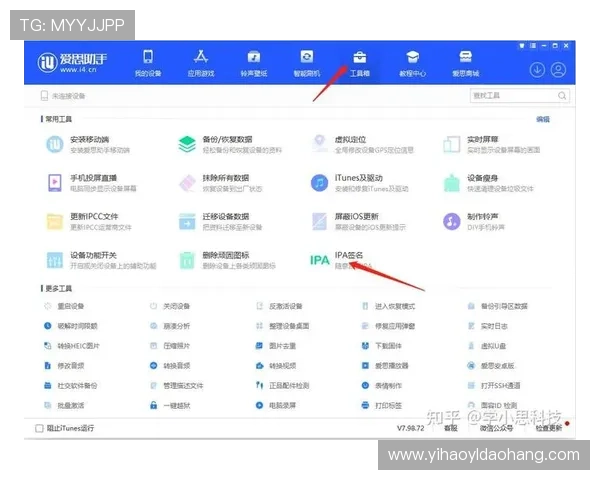The height and width of the screenshot is (480, 600).
Task: Switch to the 应用游戏 tab
Action: pos(201,63)
